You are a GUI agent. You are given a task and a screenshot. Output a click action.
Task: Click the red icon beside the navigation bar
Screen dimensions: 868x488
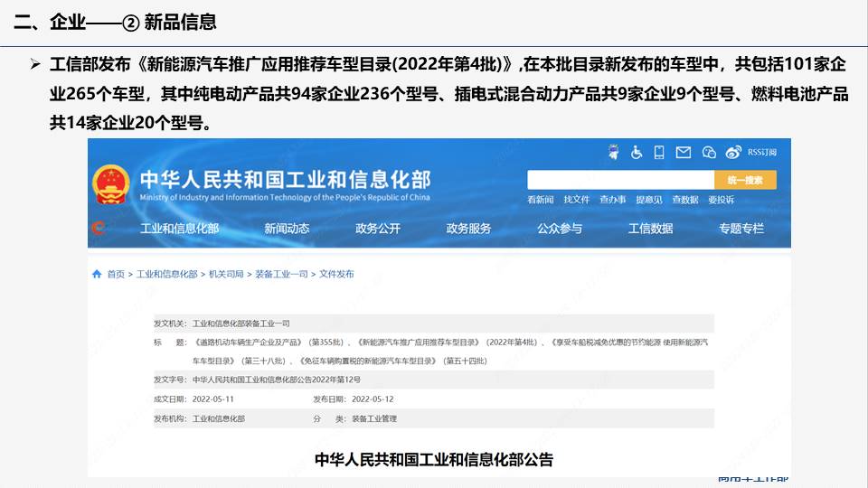tap(99, 228)
